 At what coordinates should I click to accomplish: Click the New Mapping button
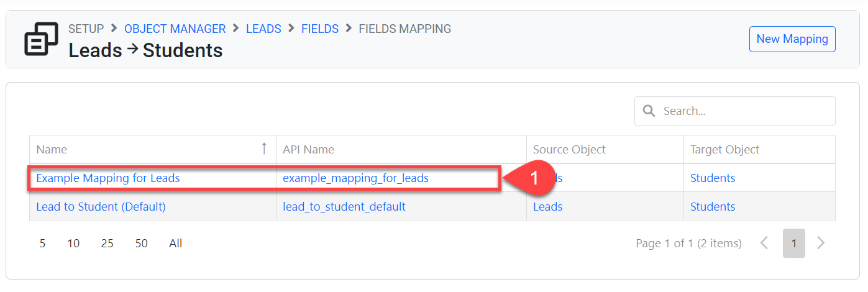(792, 39)
